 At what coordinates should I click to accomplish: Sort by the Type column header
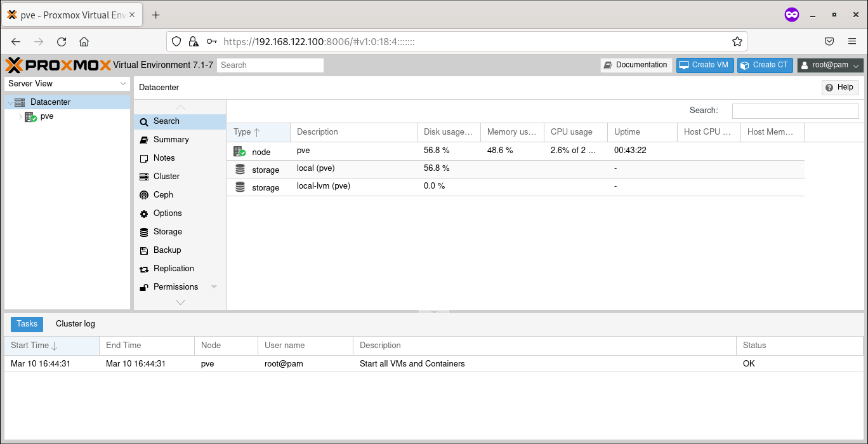(x=258, y=132)
